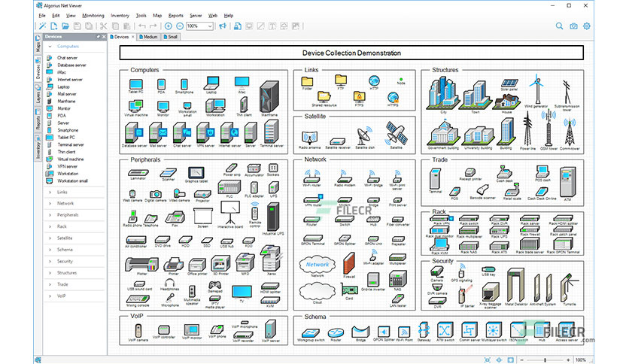The width and height of the screenshot is (629, 364).
Task: Switch to the Small map tab
Action: click(171, 37)
